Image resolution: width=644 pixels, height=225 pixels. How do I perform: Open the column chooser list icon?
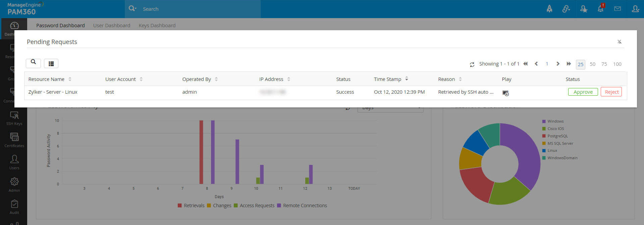point(51,63)
